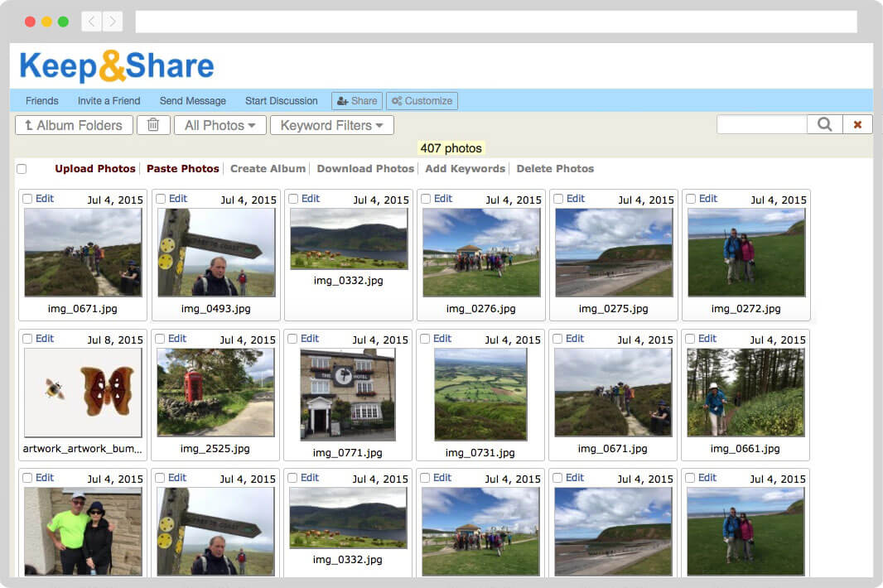Toggle the select-all checkbox above the photo grid
Viewport: 883px width, 588px height.
coord(21,167)
